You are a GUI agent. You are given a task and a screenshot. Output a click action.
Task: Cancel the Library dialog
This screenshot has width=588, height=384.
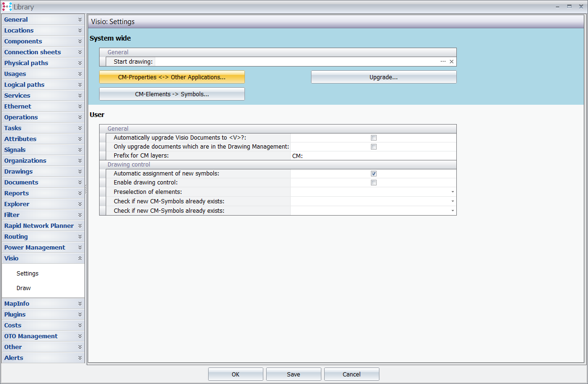pos(352,375)
